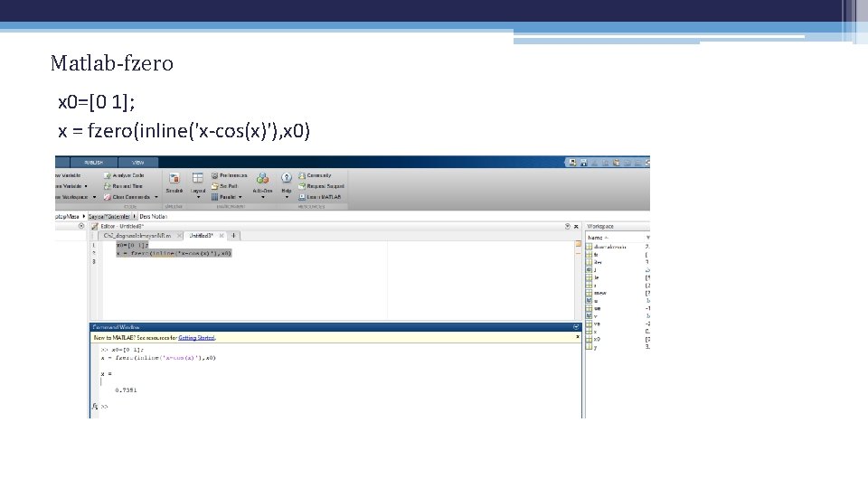Select the 'Ders Notları' folder in path
This screenshot has height=488, width=868.
(154, 216)
